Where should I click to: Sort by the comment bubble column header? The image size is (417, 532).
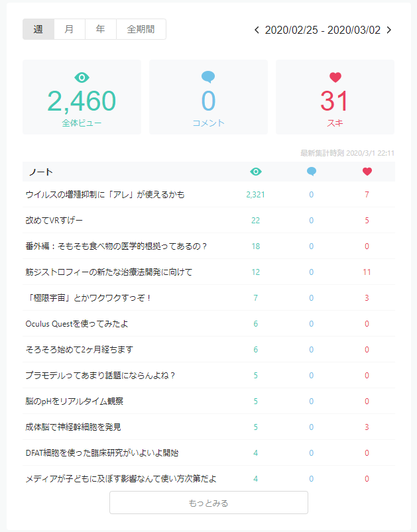pos(311,172)
